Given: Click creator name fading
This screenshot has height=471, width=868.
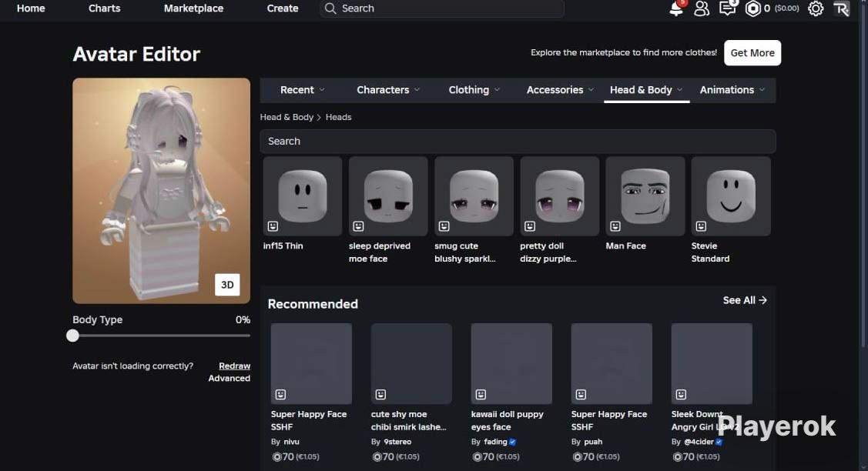Looking at the screenshot, I should click(495, 442).
